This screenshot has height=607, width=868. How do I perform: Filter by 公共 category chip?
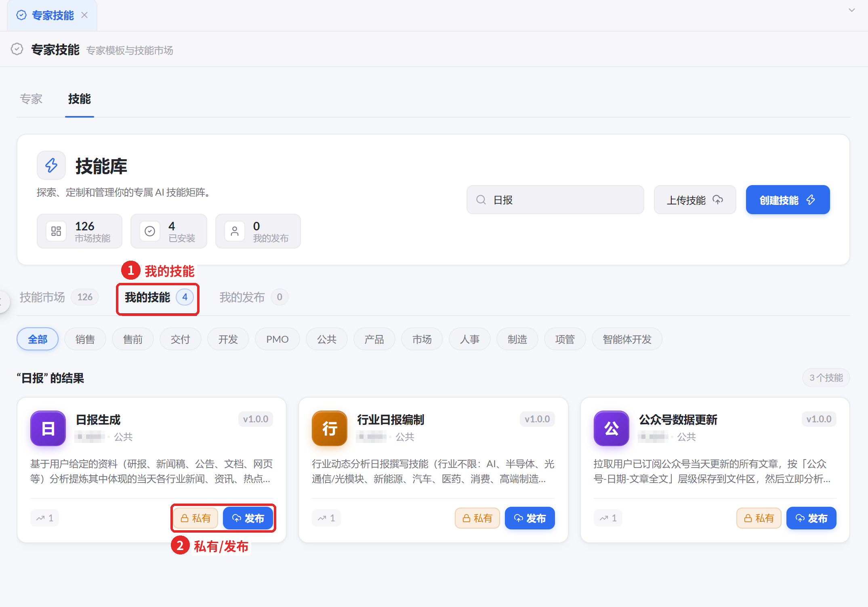[327, 339]
